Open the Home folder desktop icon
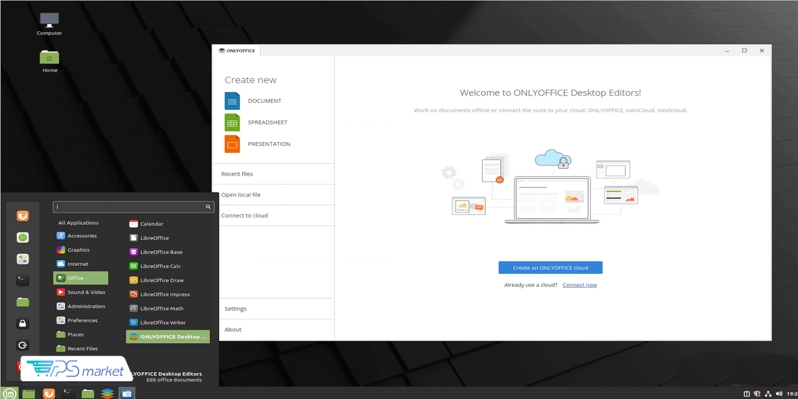 (49, 61)
